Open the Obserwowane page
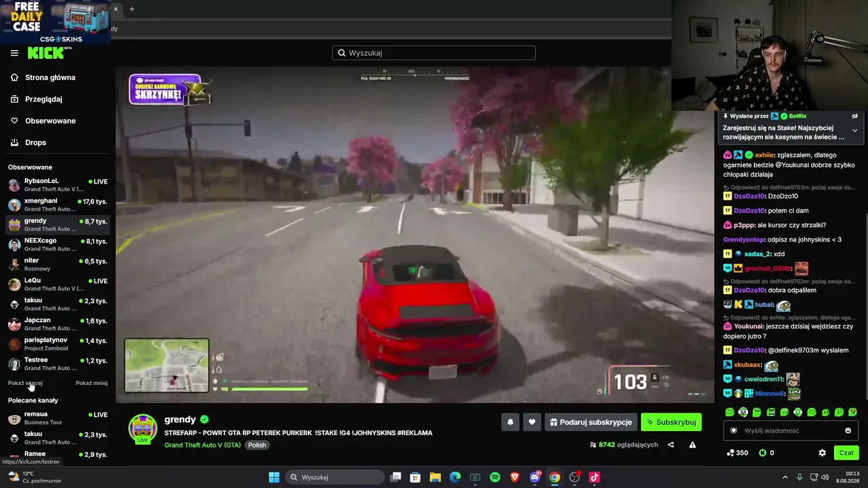The image size is (868, 488). [50, 121]
